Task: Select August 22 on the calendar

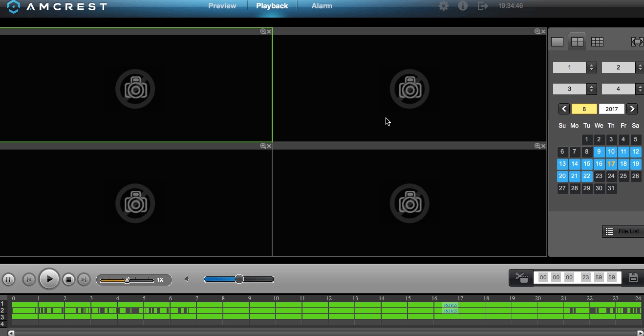Action: coord(587,176)
